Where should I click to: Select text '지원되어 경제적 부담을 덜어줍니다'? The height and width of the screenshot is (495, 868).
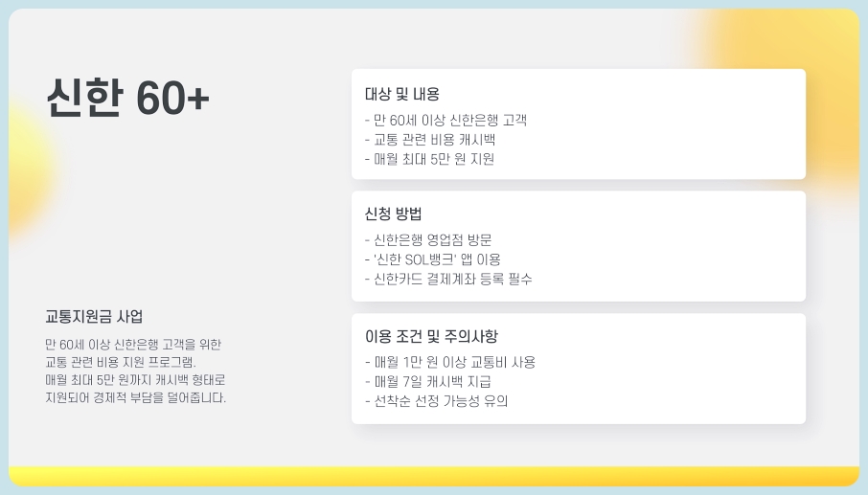tap(136, 397)
